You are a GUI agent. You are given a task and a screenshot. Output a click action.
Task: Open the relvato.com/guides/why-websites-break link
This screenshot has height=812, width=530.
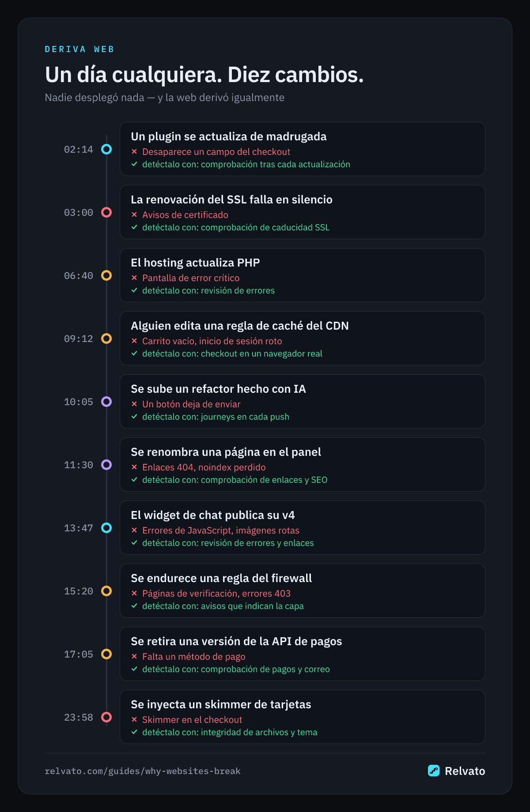point(143,771)
